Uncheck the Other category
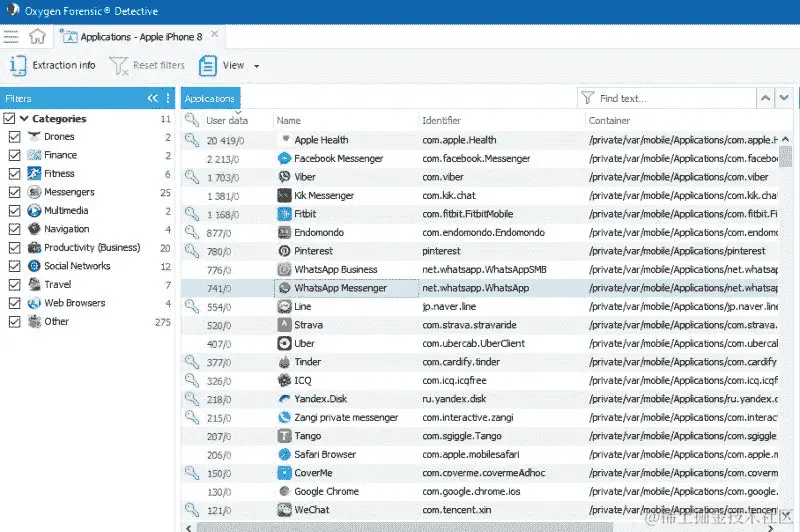The width and height of the screenshot is (800, 532). pyautogui.click(x=15, y=322)
